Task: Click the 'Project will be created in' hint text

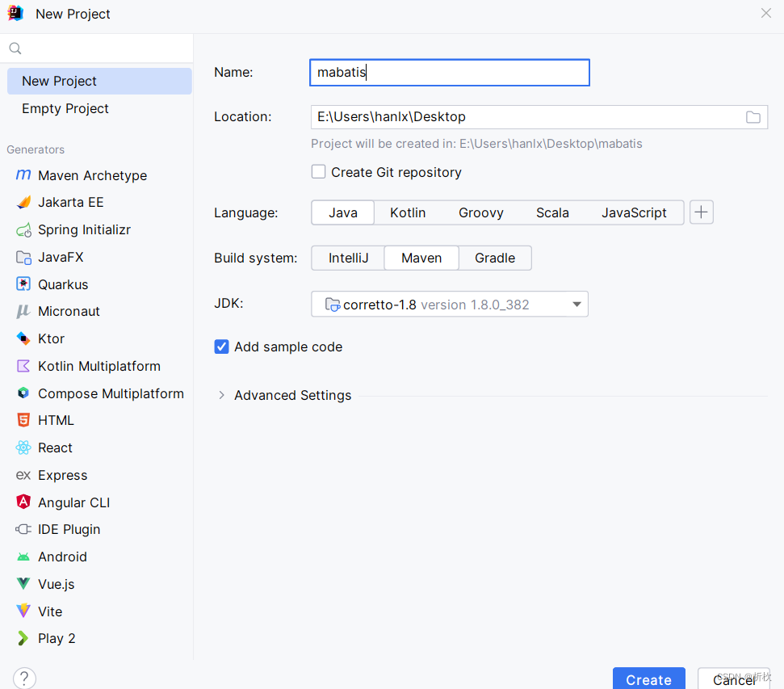Action: point(476,144)
